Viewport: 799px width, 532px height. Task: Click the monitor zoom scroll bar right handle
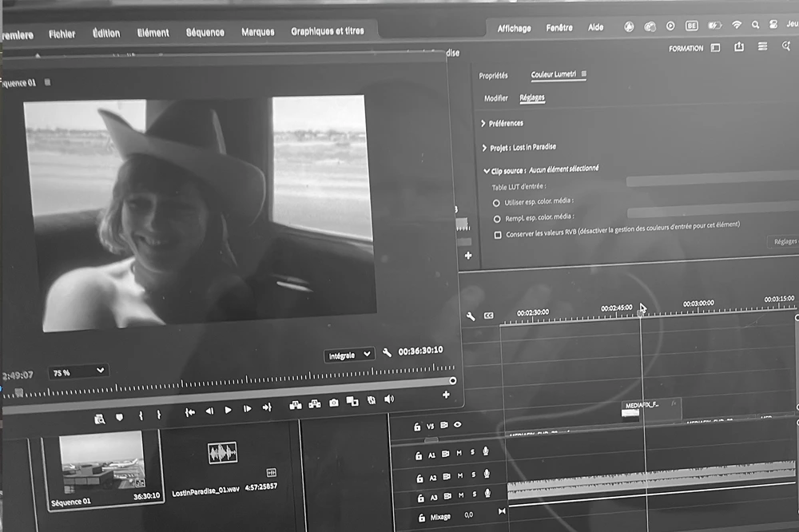[x=452, y=381]
